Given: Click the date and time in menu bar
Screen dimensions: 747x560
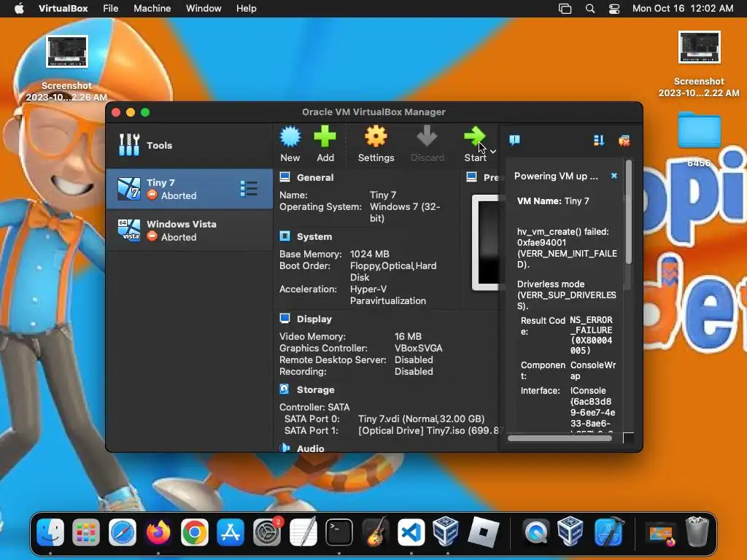Looking at the screenshot, I should click(x=683, y=9).
